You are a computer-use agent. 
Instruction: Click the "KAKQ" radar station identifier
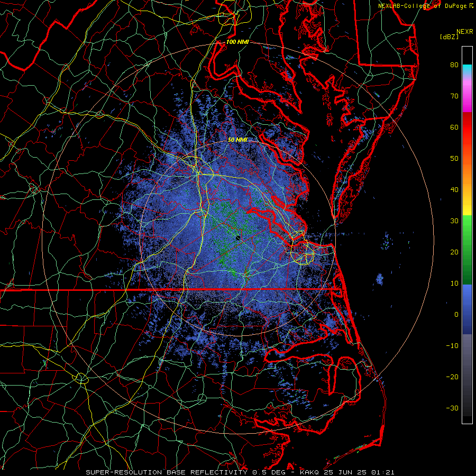(x=309, y=472)
